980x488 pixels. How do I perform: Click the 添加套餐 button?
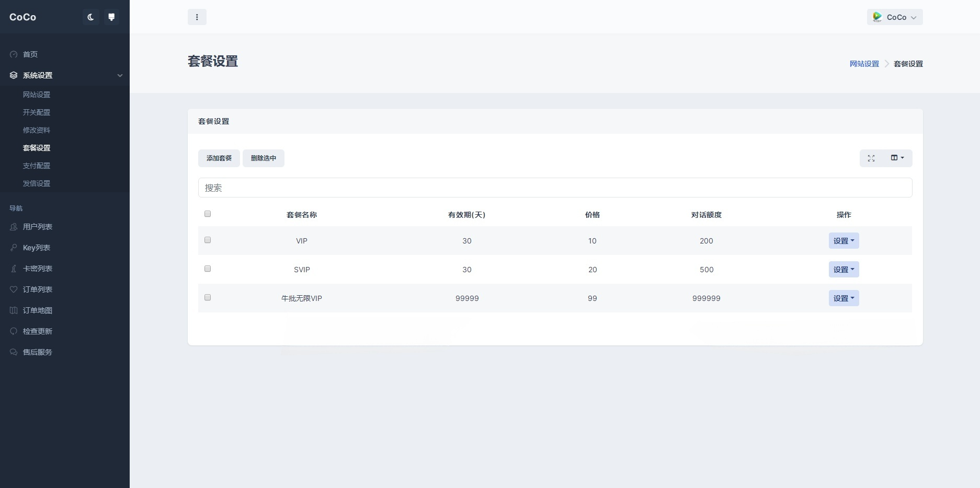[219, 158]
